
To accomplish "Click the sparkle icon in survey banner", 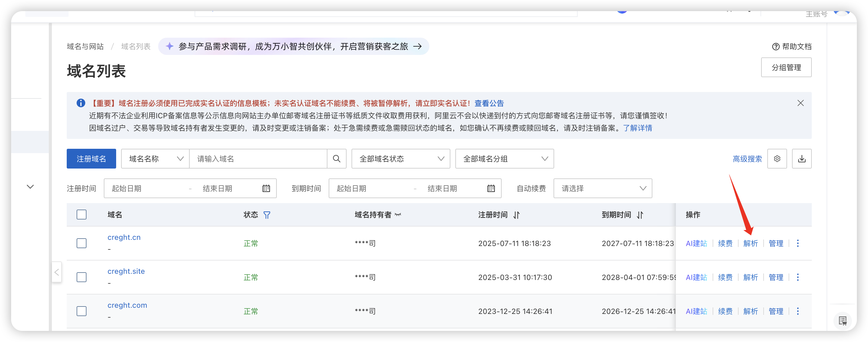I will 170,46.
